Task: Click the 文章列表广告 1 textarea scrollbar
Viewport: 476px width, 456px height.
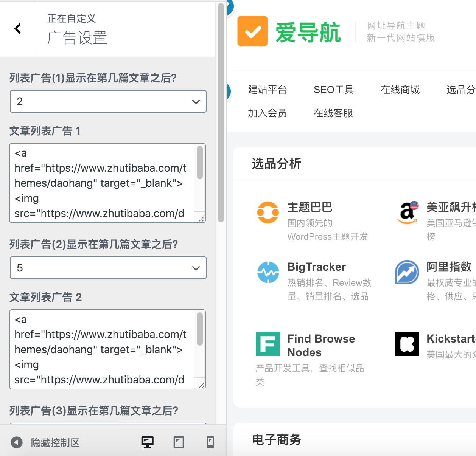Action: [200, 163]
